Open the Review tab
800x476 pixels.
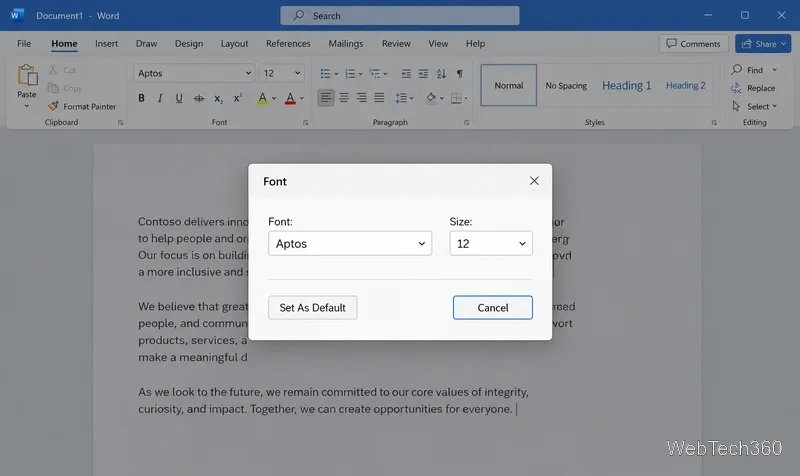click(x=396, y=43)
